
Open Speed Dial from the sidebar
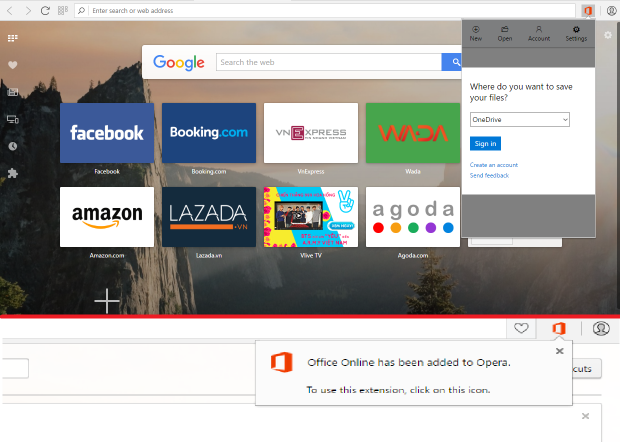pos(12,38)
